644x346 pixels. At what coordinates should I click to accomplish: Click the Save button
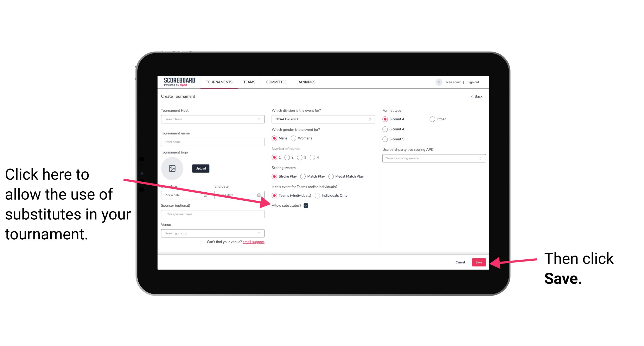tap(479, 262)
